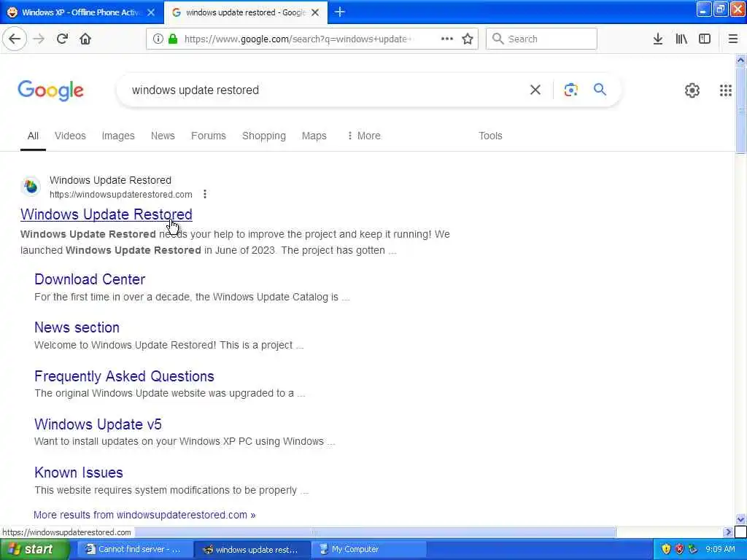Open the Firefox hamburger menu

tap(733, 39)
